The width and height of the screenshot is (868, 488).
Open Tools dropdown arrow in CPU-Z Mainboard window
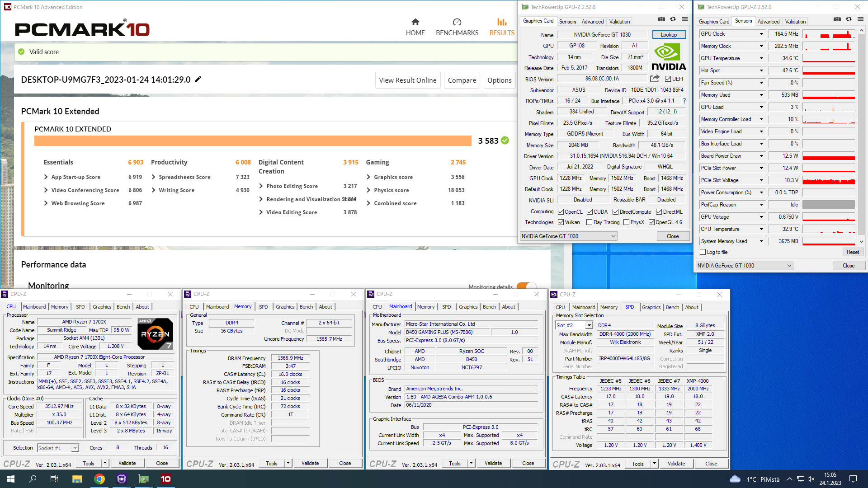[x=471, y=463]
